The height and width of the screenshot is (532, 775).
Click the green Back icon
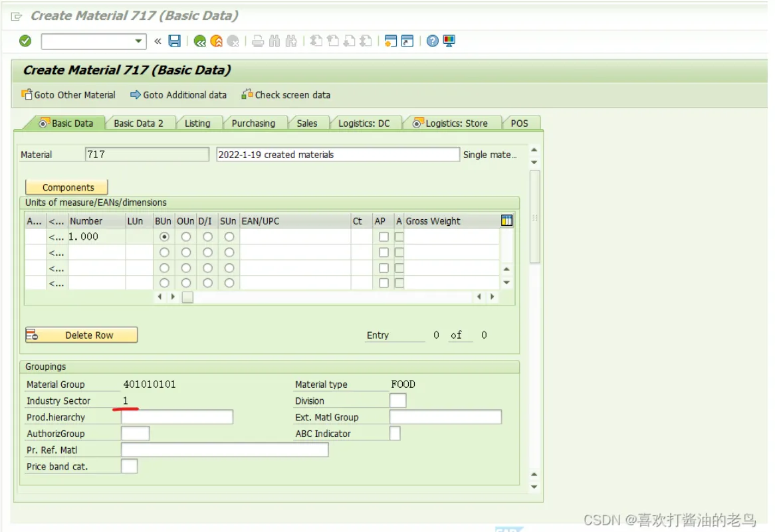coord(199,41)
